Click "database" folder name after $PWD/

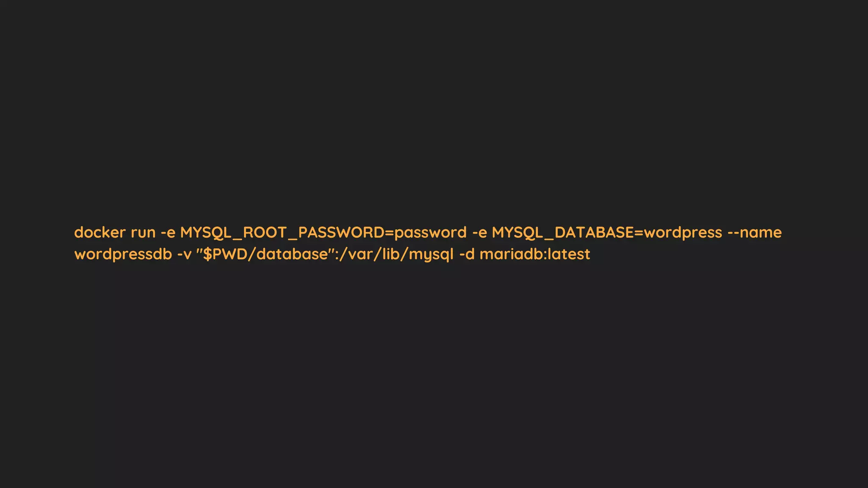pyautogui.click(x=292, y=254)
